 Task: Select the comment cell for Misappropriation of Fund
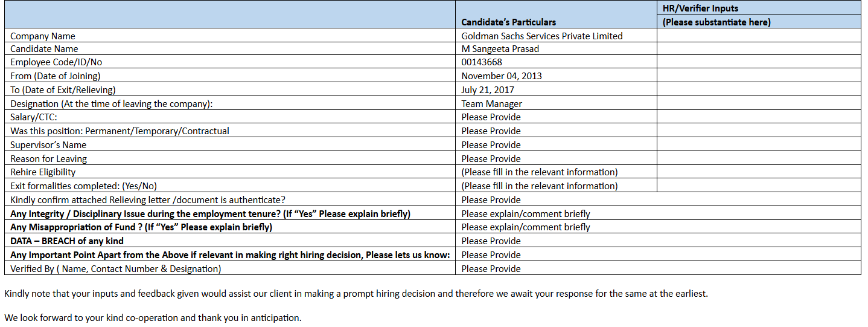pyautogui.click(x=525, y=227)
